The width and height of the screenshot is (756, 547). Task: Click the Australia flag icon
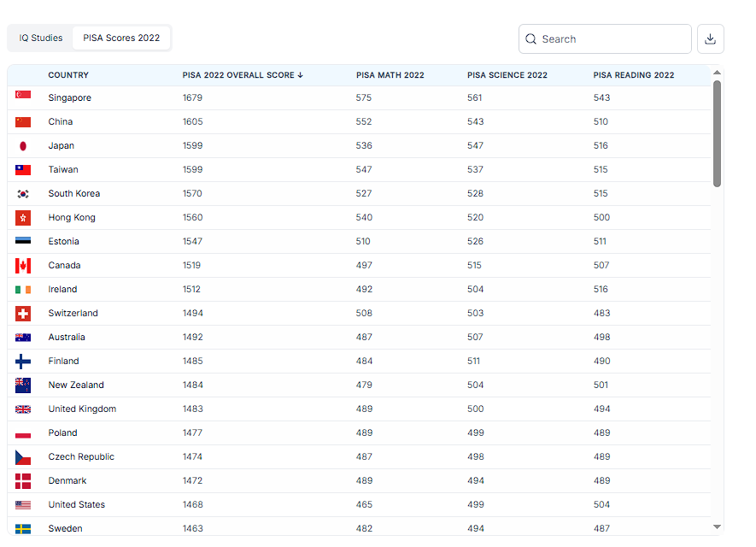(23, 338)
